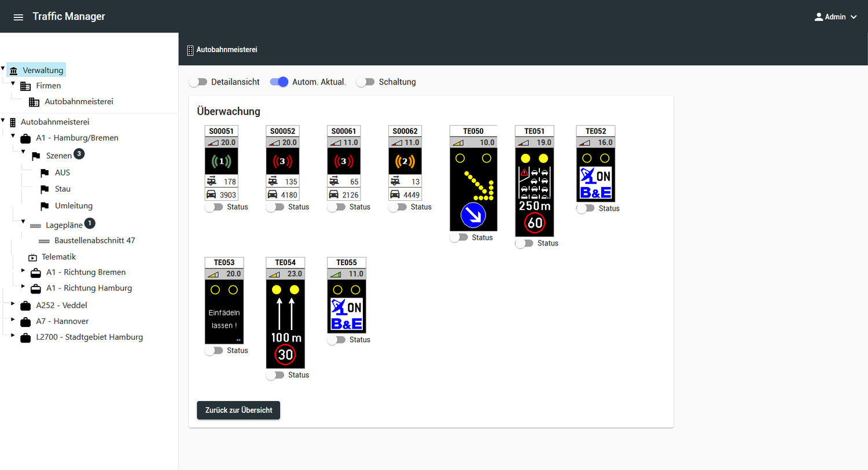Expand A1 - Richtung Bremen node
This screenshot has height=470, width=868.
[23, 270]
